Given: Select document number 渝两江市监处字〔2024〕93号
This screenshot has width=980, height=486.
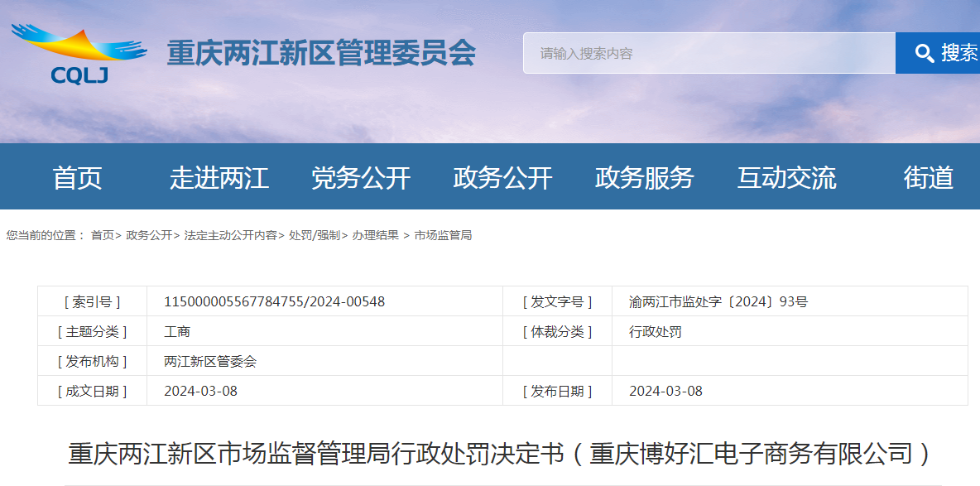Looking at the screenshot, I should point(718,302).
